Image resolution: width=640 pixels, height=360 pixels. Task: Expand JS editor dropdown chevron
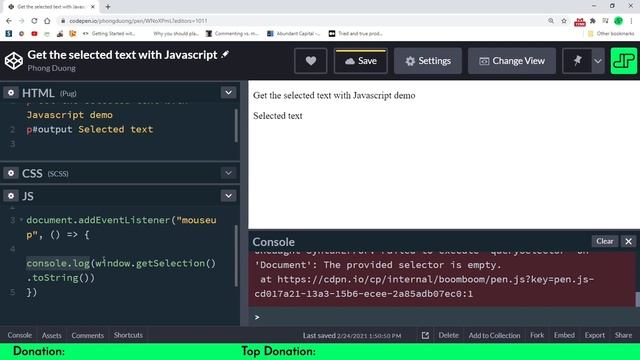point(229,196)
